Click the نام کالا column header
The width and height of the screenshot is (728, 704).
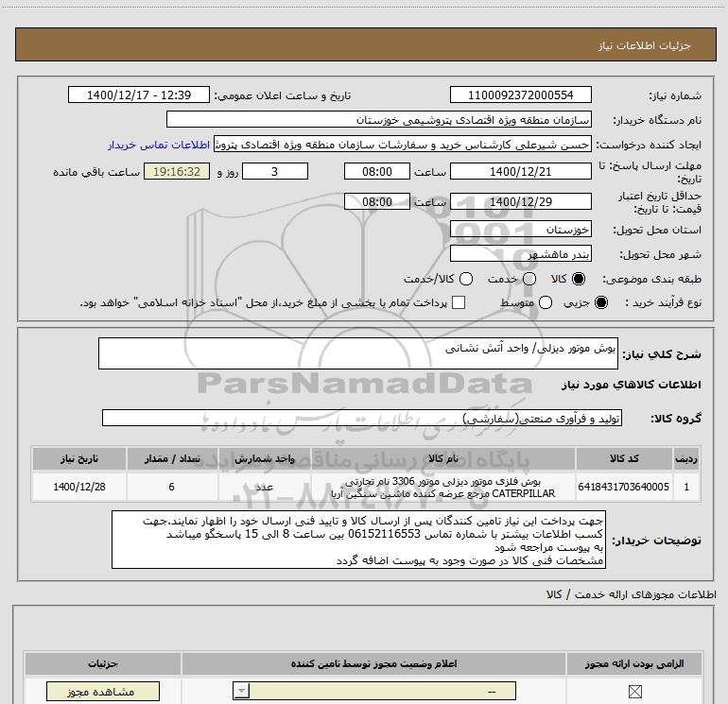(442, 458)
